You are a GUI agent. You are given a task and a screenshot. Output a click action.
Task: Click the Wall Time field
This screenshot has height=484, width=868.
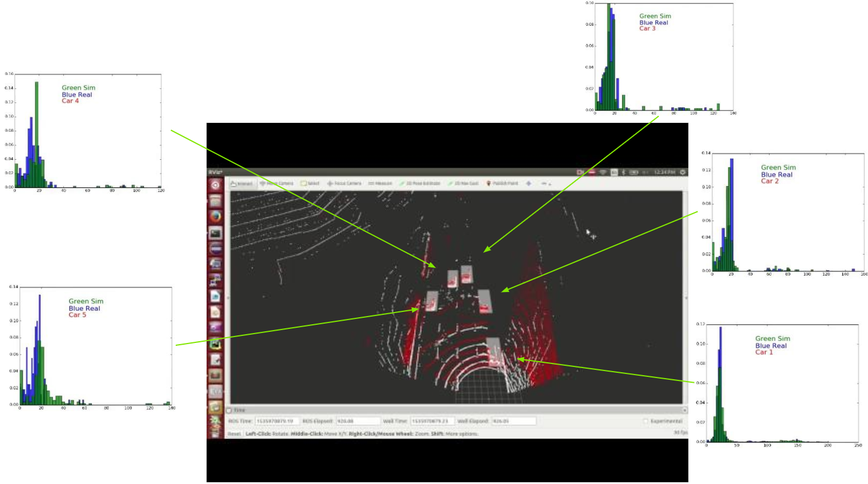[x=432, y=421]
